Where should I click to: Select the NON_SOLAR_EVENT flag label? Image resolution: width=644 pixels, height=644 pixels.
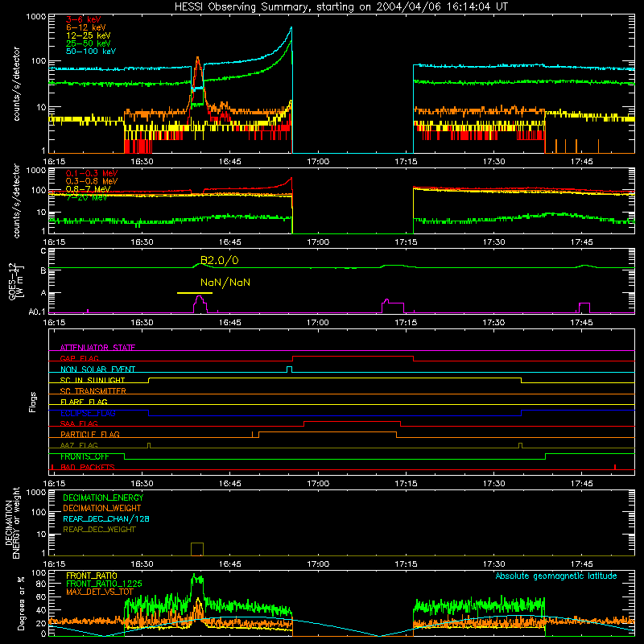(x=97, y=369)
